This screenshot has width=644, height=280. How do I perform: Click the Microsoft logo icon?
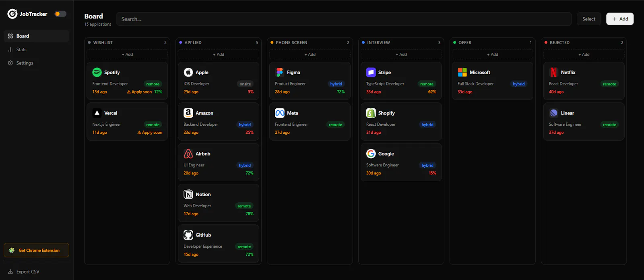[x=462, y=72]
